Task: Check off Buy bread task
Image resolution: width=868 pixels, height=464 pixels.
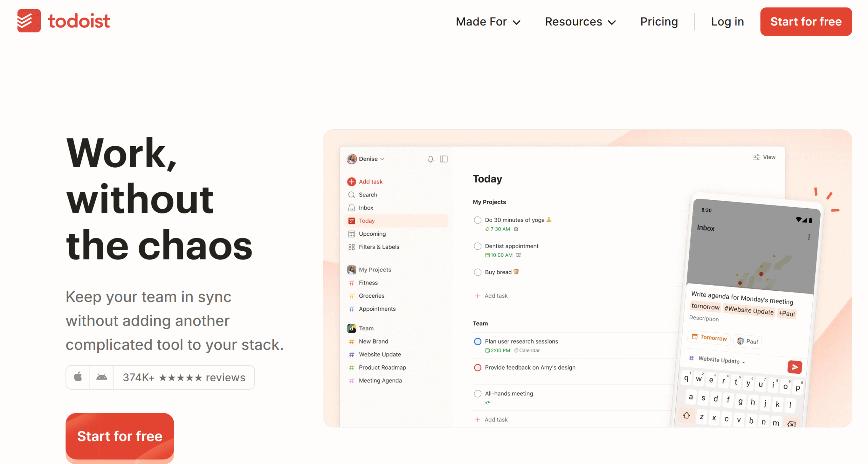Action: coord(477,272)
